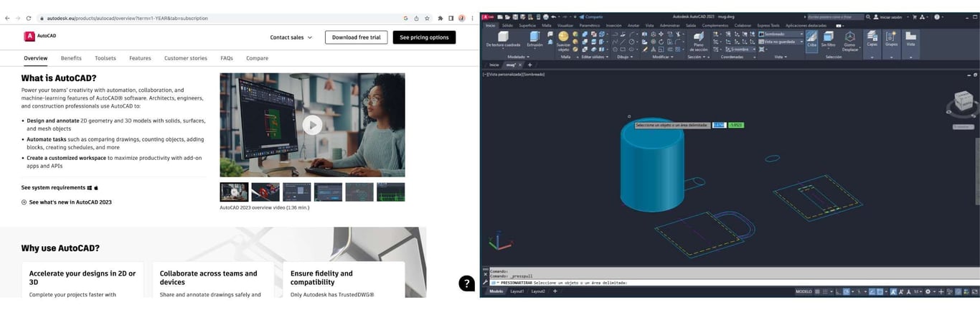The height and width of the screenshot is (310, 980).
Task: Click the De textura cuadrada box tool
Action: pyautogui.click(x=503, y=39)
